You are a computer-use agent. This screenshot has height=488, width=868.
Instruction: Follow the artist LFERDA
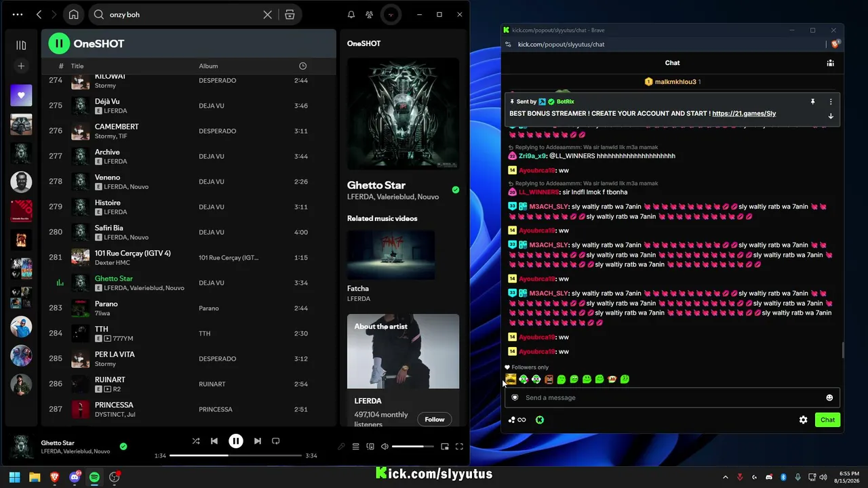pyautogui.click(x=435, y=420)
